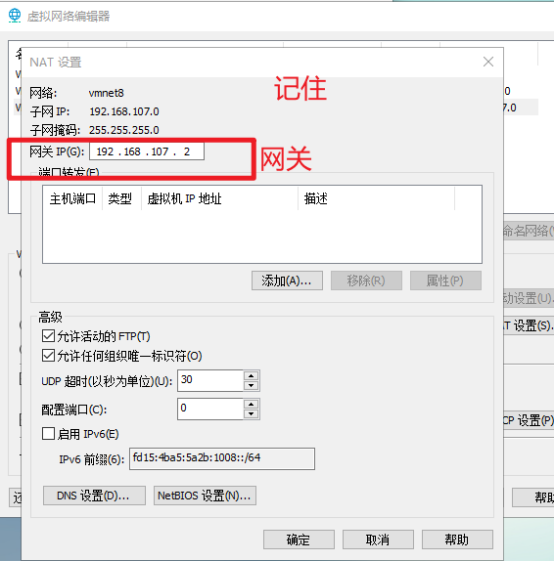
Task: Click the 描述 column header
Action: (x=376, y=198)
